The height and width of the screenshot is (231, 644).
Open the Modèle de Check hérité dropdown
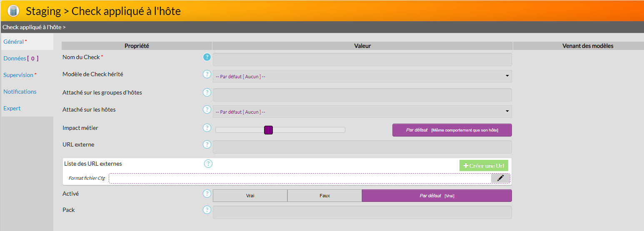click(x=362, y=76)
